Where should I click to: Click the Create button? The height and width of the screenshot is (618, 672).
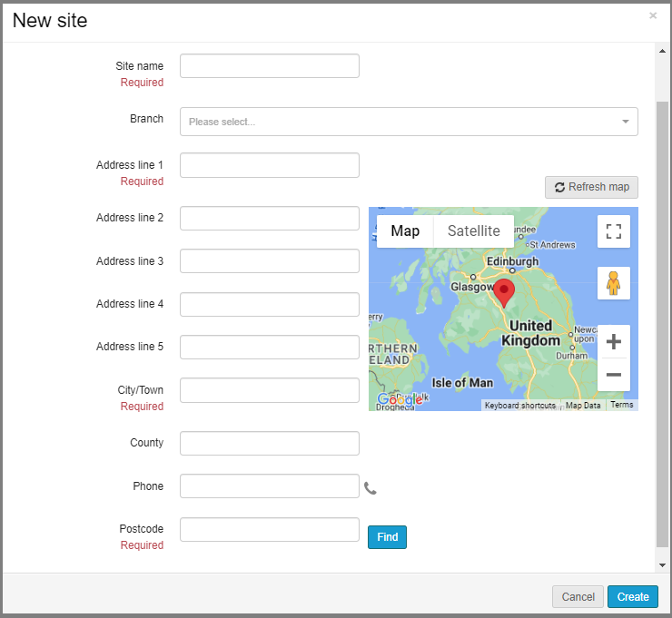pos(633,596)
